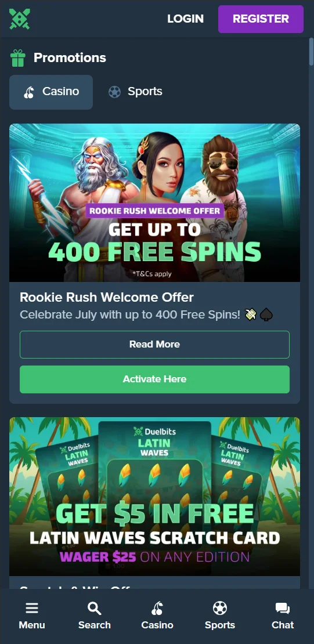Click the green Activate Here button

point(154,379)
